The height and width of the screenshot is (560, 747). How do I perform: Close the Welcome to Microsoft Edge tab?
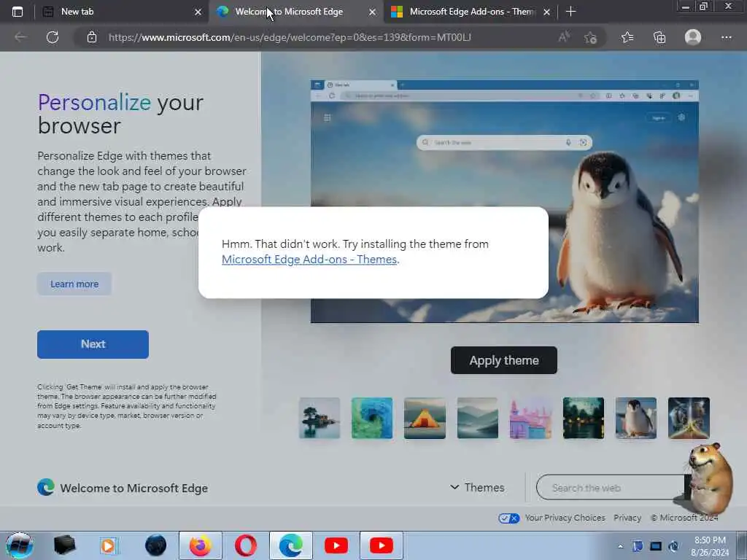[x=372, y=12]
